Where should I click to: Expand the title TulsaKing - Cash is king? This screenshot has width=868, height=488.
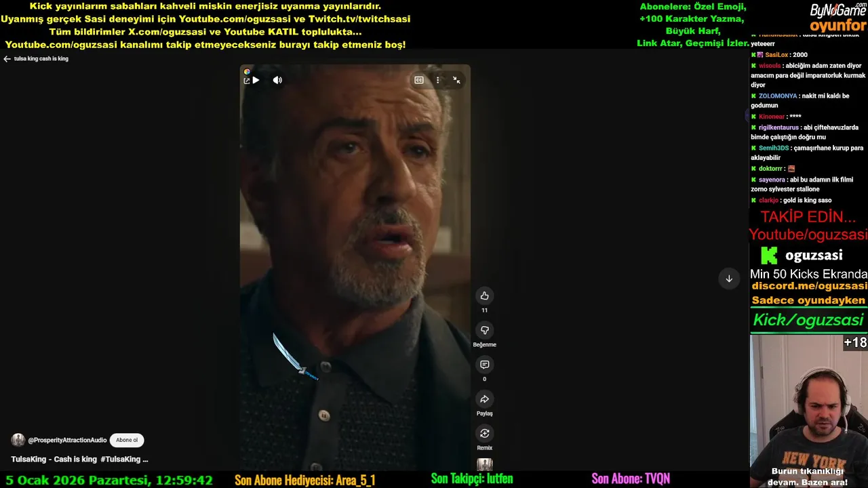[79, 459]
